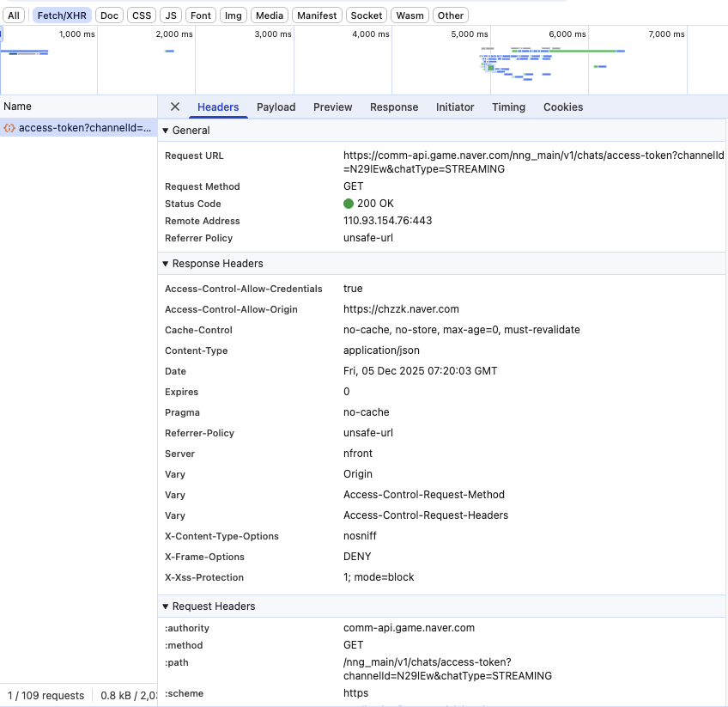This screenshot has height=707, width=728.
Task: Open the Timing tab
Action: coord(508,107)
